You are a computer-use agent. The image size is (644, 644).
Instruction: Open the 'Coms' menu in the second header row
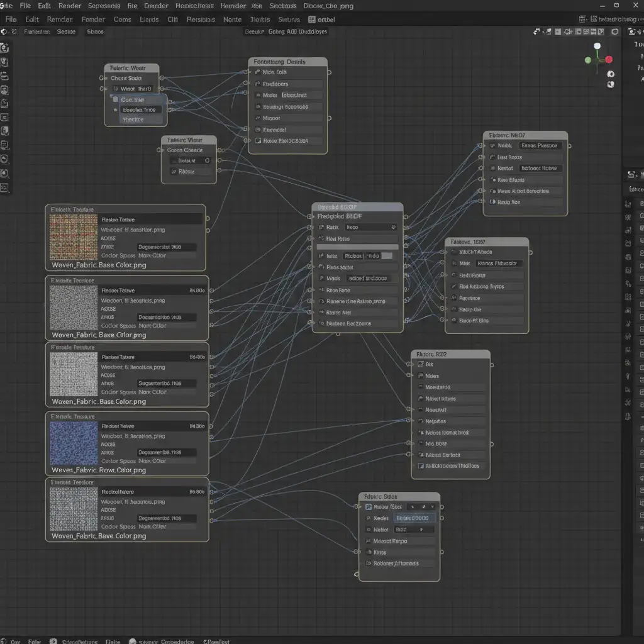tap(122, 19)
